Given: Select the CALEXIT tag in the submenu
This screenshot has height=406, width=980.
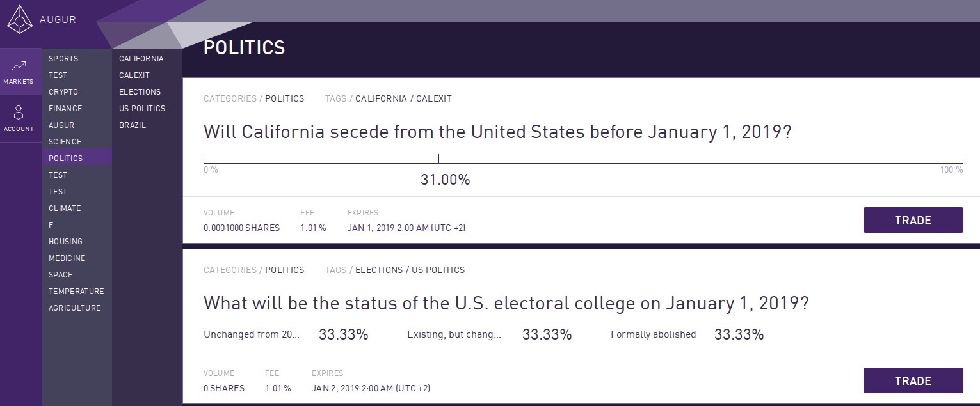Looking at the screenshot, I should click(134, 75).
